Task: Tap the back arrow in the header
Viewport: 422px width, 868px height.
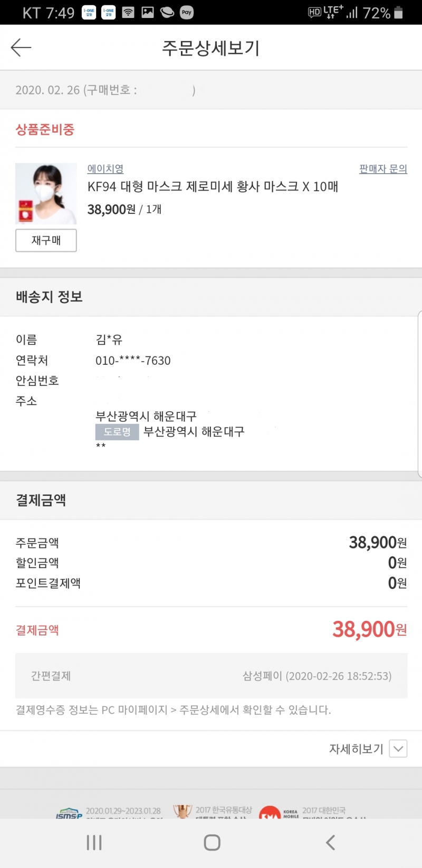Action: [21, 48]
